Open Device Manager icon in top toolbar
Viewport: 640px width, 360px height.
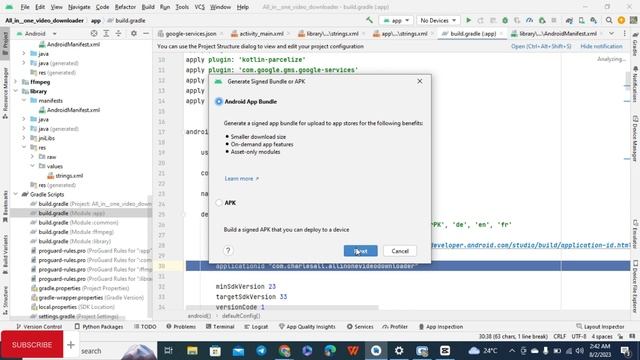[582, 20]
